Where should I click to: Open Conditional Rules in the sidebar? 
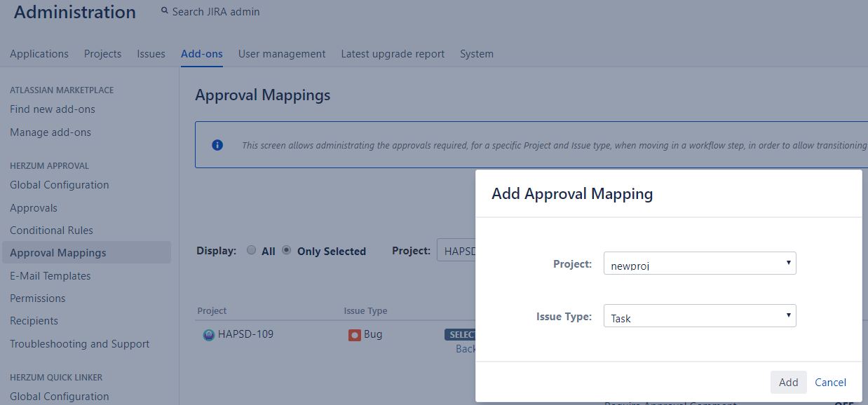click(x=51, y=231)
